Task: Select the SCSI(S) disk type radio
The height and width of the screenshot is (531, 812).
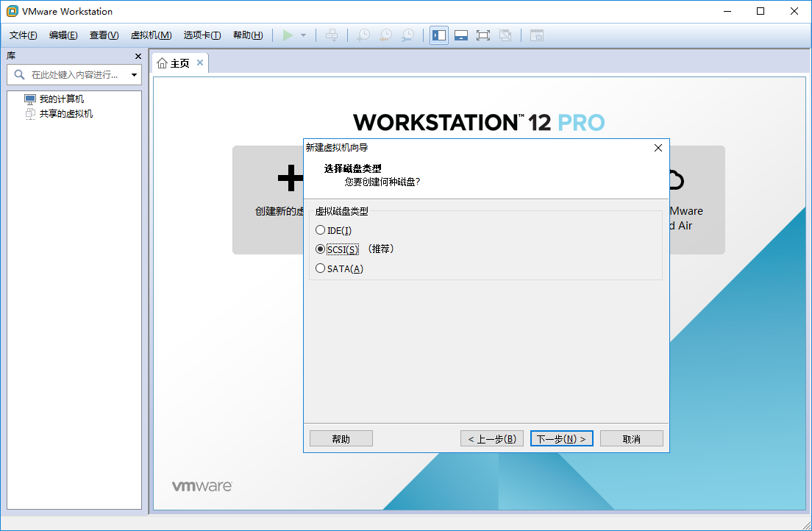Action: coord(320,249)
